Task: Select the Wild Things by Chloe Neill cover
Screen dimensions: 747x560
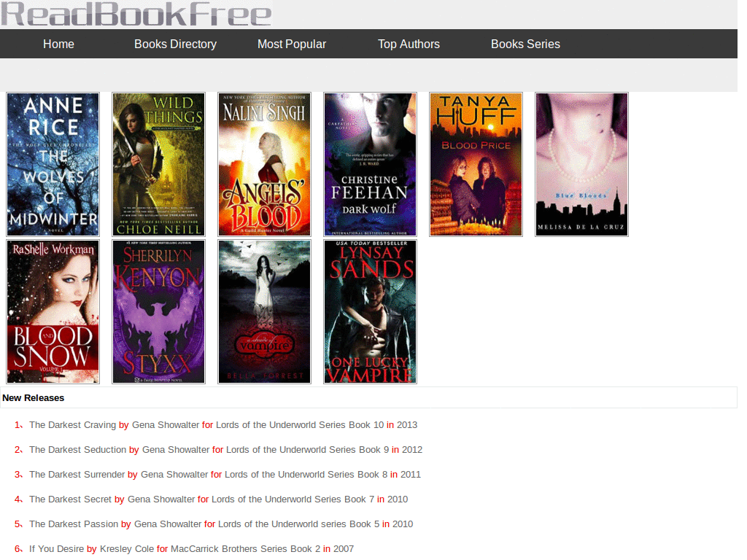Action: click(158, 164)
